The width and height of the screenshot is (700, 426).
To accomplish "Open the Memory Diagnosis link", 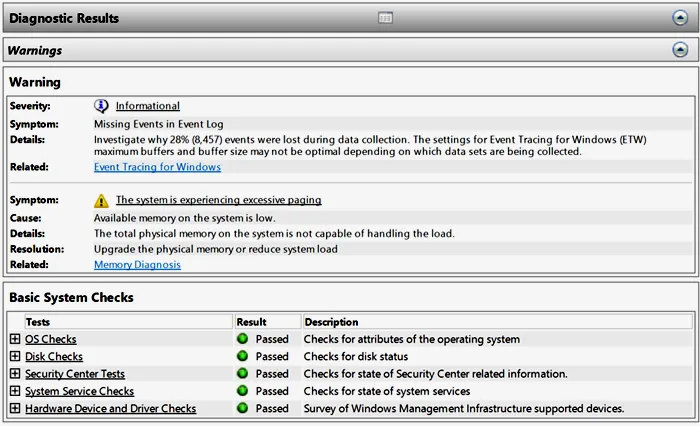I will point(137,265).
